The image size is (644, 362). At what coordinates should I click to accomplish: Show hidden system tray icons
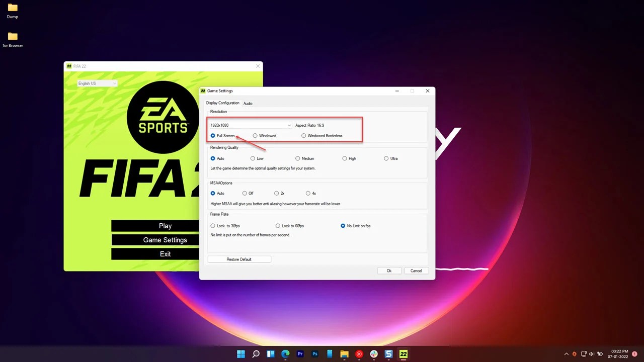click(566, 354)
